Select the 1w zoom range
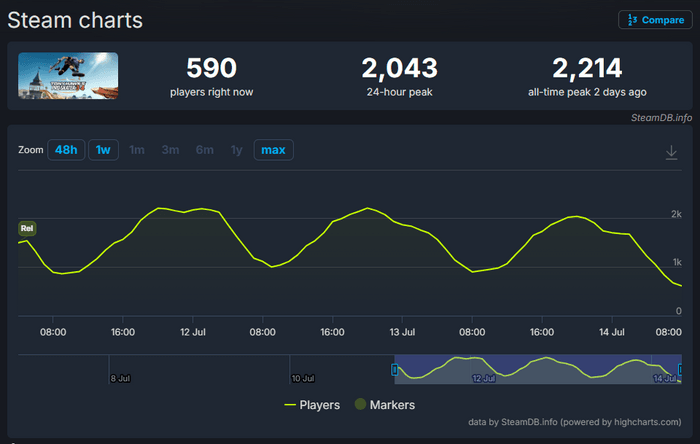This screenshot has height=444, width=700. [x=103, y=150]
